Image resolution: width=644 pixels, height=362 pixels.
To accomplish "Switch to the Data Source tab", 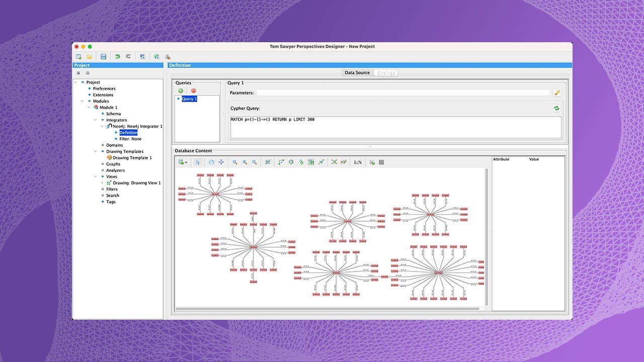I will click(x=357, y=73).
